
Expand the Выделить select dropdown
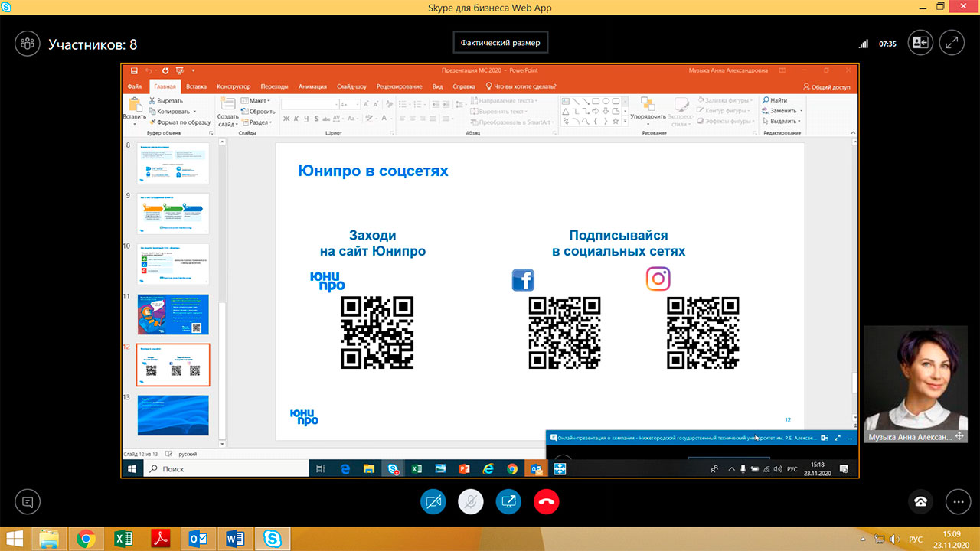point(781,121)
